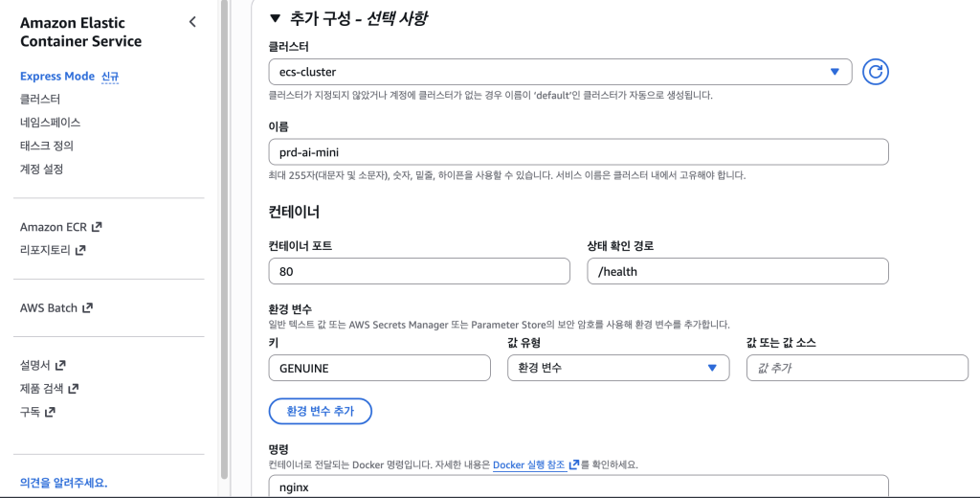Click the sidebar vertical scrollbar
This screenshot has width=980, height=498.
224,239
